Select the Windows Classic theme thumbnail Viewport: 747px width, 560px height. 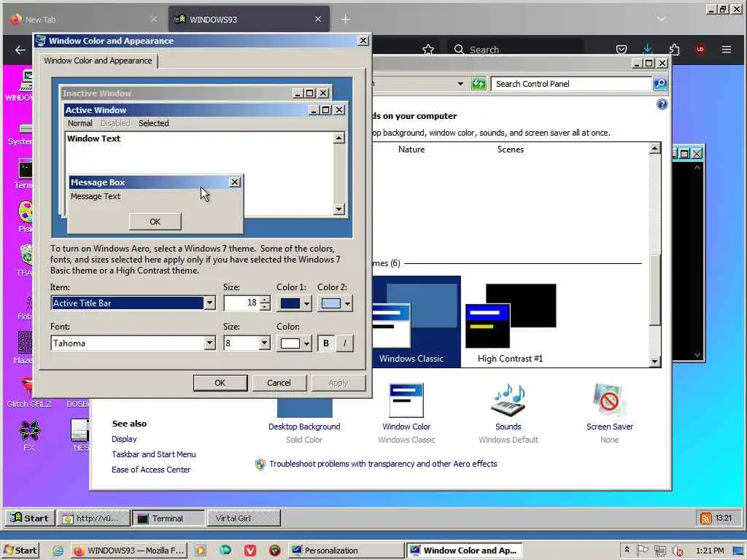(x=415, y=322)
